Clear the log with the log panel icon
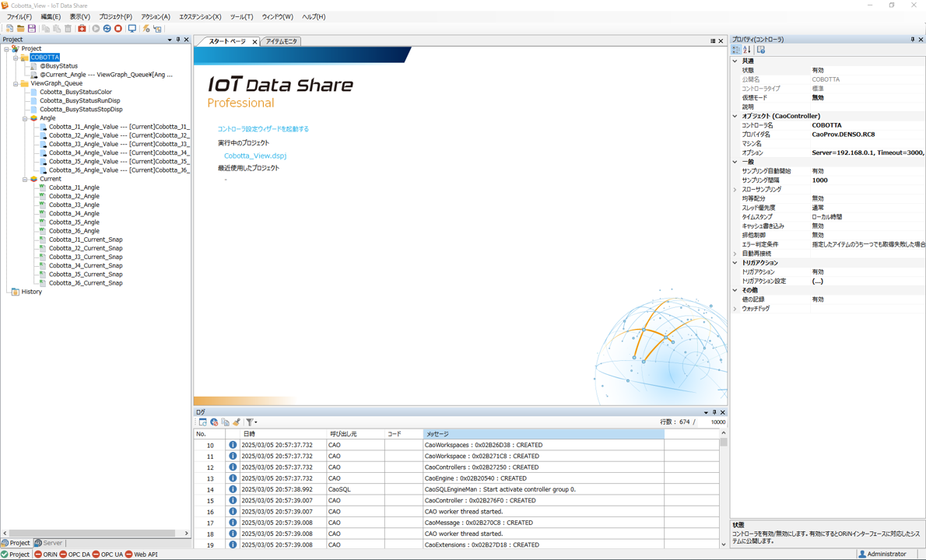 point(236,422)
